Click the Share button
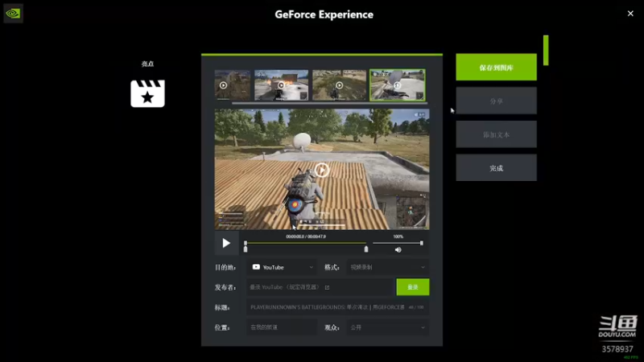 (x=496, y=101)
